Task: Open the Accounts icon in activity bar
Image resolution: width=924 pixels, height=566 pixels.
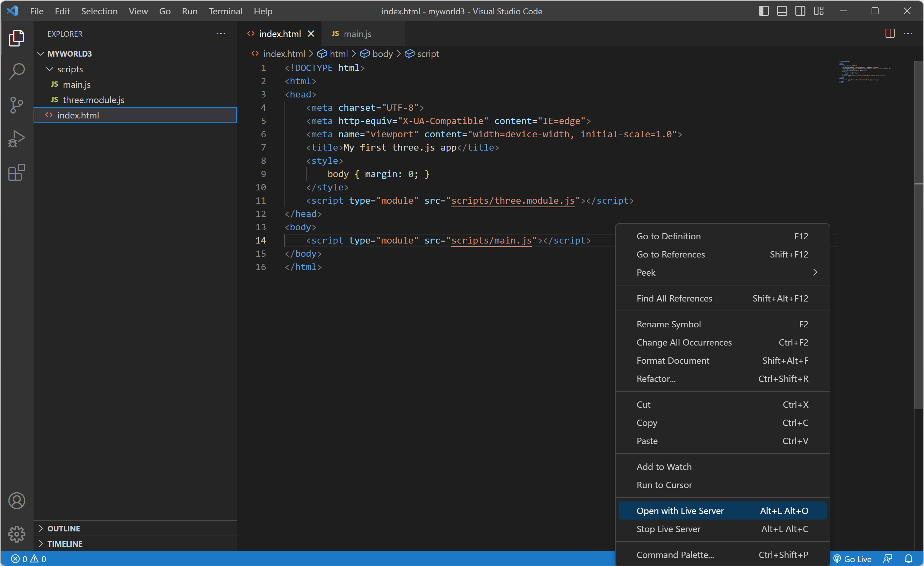Action: click(16, 500)
